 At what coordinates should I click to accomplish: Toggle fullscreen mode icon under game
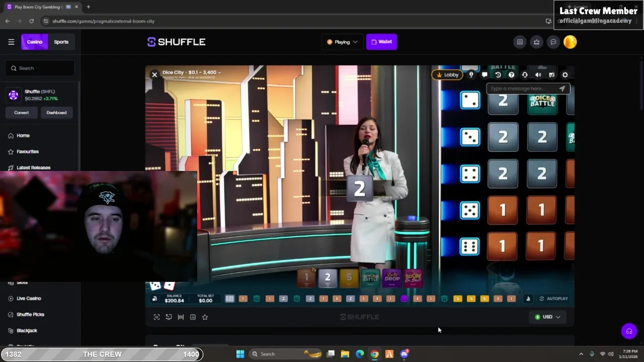[x=156, y=317]
